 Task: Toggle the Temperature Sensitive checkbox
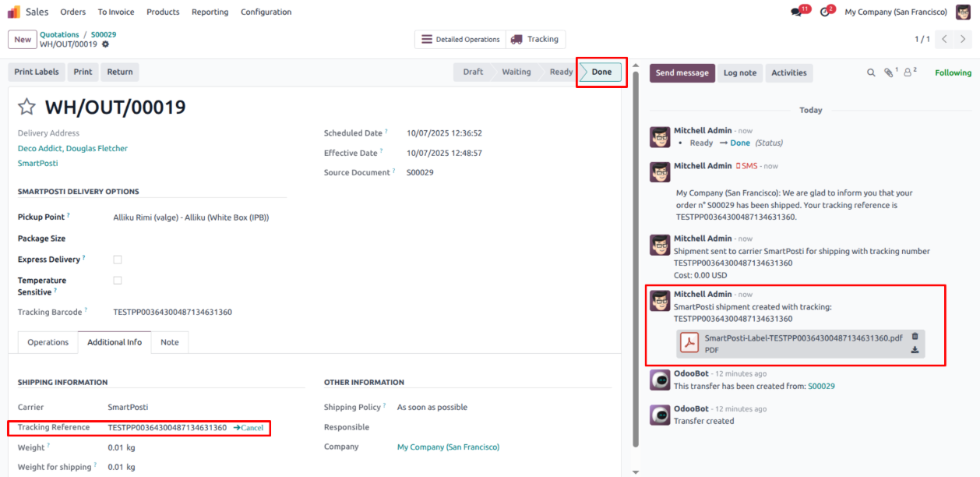coord(118,281)
